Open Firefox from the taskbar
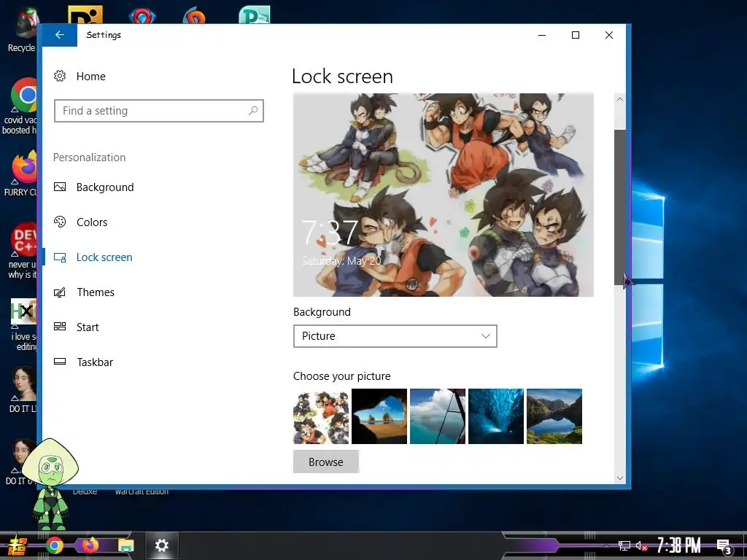This screenshot has height=560, width=747. pos(90,545)
